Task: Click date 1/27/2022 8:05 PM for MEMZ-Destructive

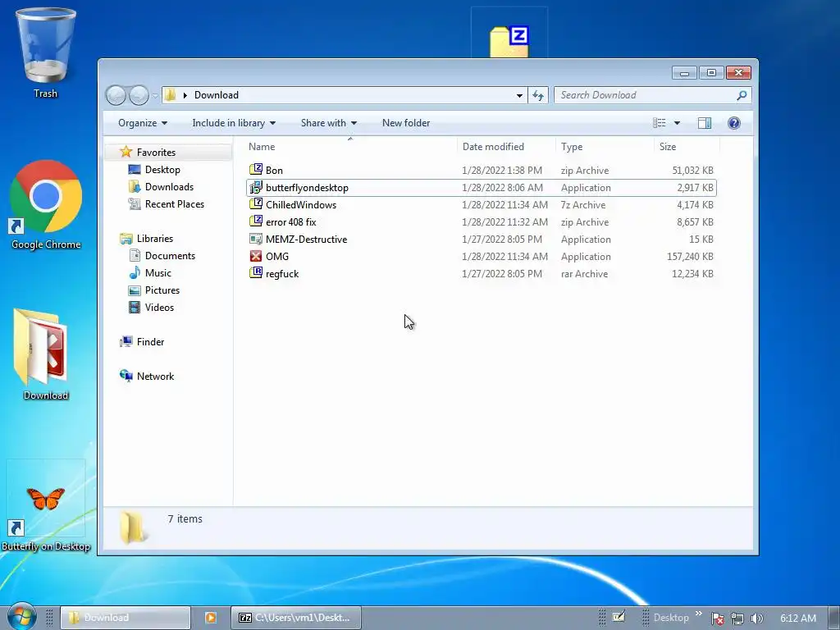Action: tap(502, 240)
